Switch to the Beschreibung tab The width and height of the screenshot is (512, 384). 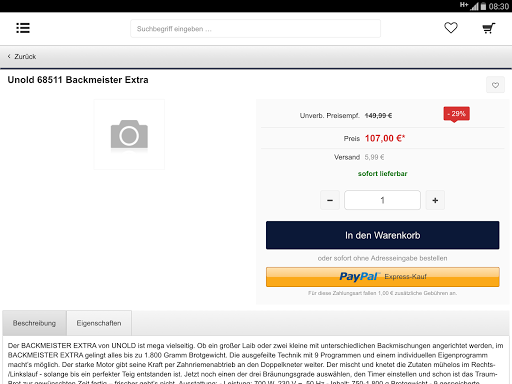[34, 323]
